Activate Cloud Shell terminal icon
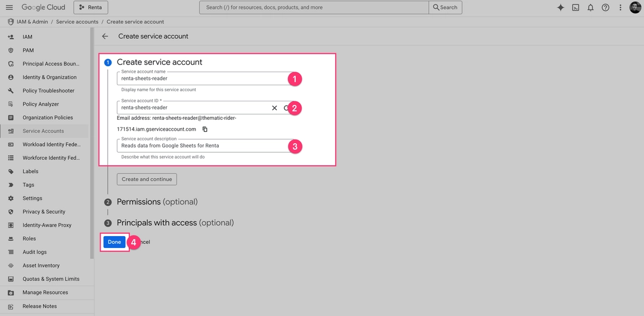 tap(575, 7)
